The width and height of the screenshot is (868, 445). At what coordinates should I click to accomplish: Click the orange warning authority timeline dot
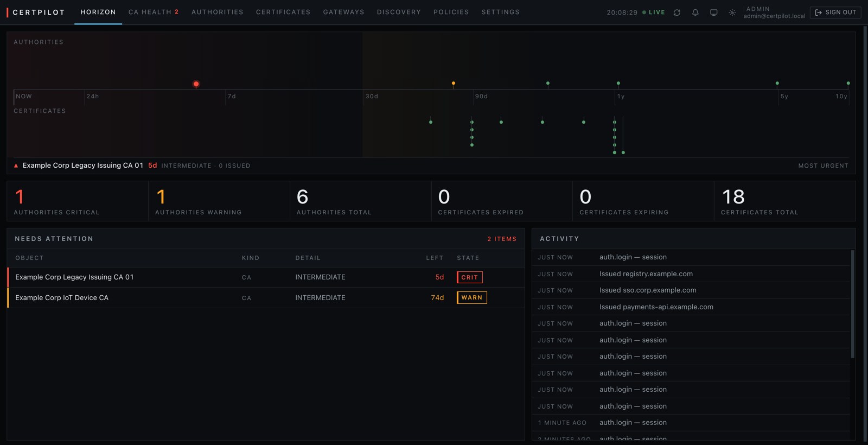pos(454,84)
